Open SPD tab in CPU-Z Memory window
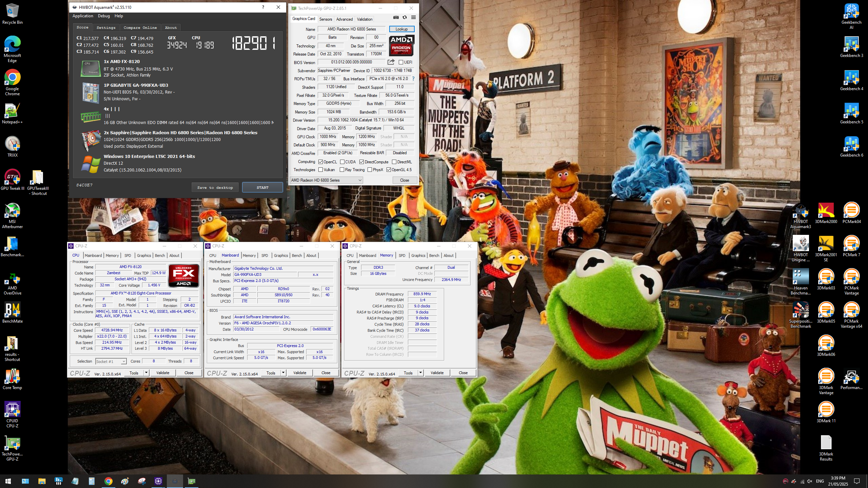The width and height of the screenshot is (868, 488). tap(402, 256)
